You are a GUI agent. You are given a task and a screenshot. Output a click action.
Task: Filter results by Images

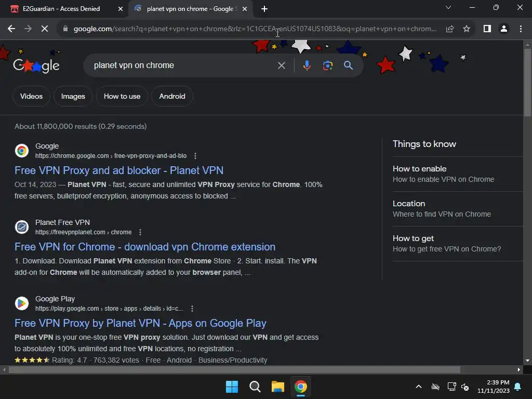tap(73, 96)
